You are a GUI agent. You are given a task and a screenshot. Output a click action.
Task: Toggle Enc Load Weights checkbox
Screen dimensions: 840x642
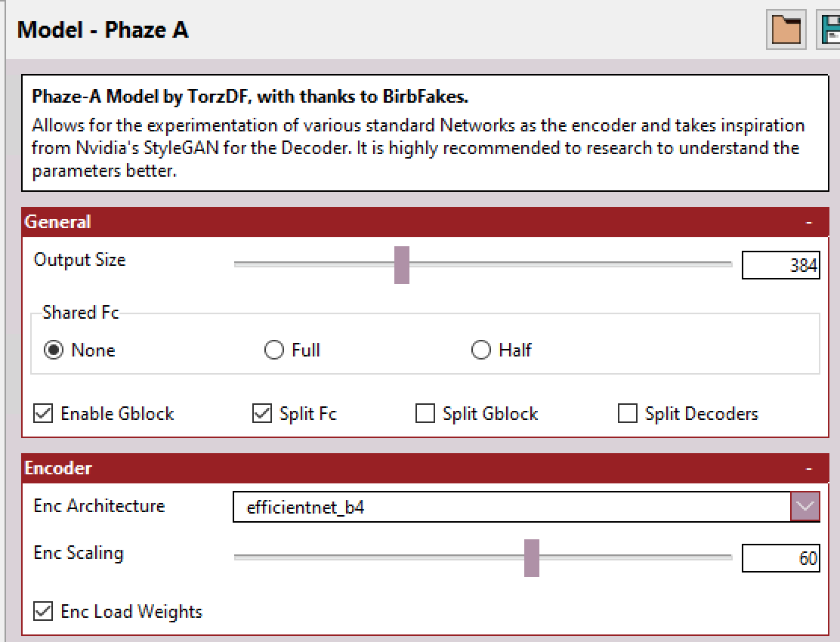point(43,611)
